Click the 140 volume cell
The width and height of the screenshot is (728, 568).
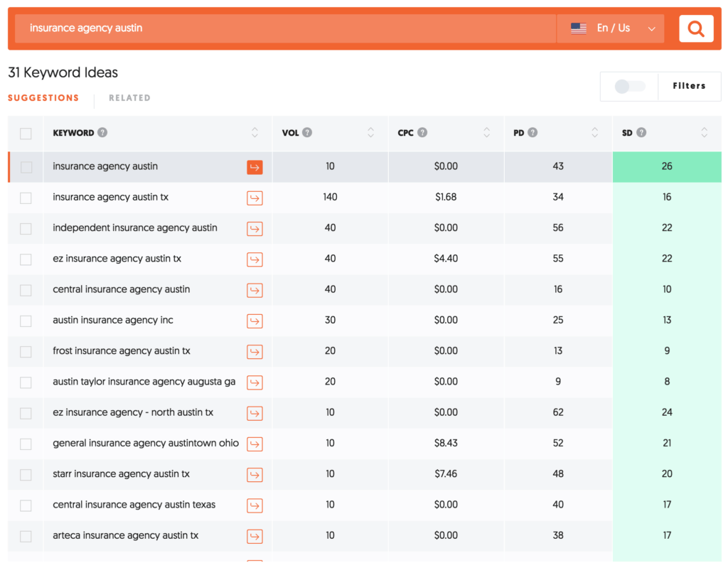coord(330,197)
